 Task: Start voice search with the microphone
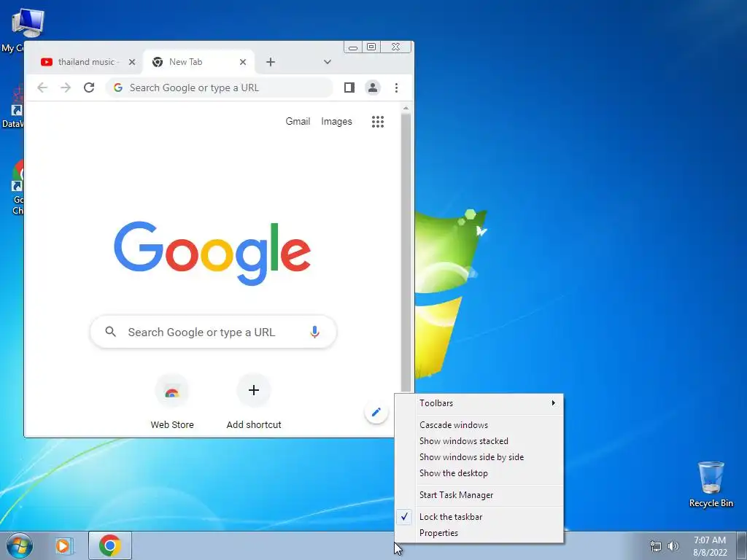tap(314, 332)
